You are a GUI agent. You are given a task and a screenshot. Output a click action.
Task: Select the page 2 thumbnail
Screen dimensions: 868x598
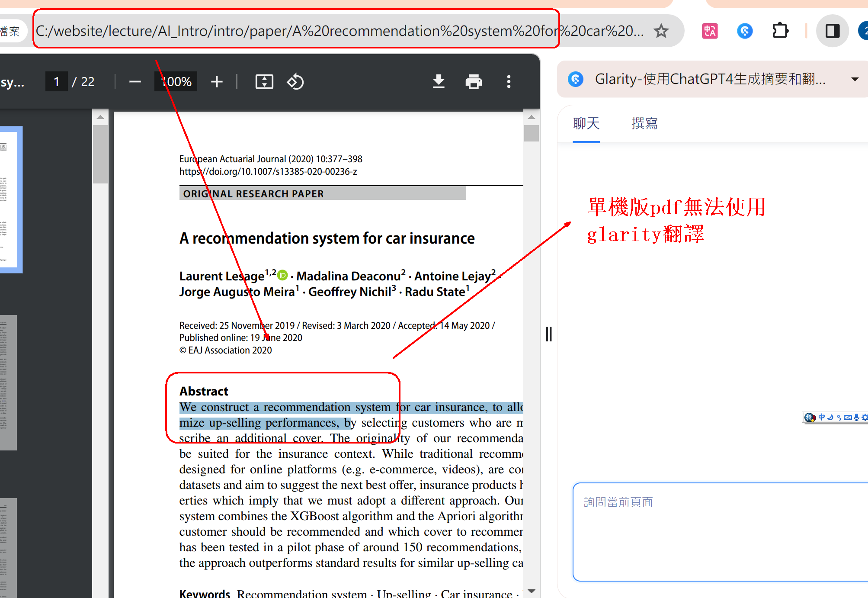[x=8, y=383]
